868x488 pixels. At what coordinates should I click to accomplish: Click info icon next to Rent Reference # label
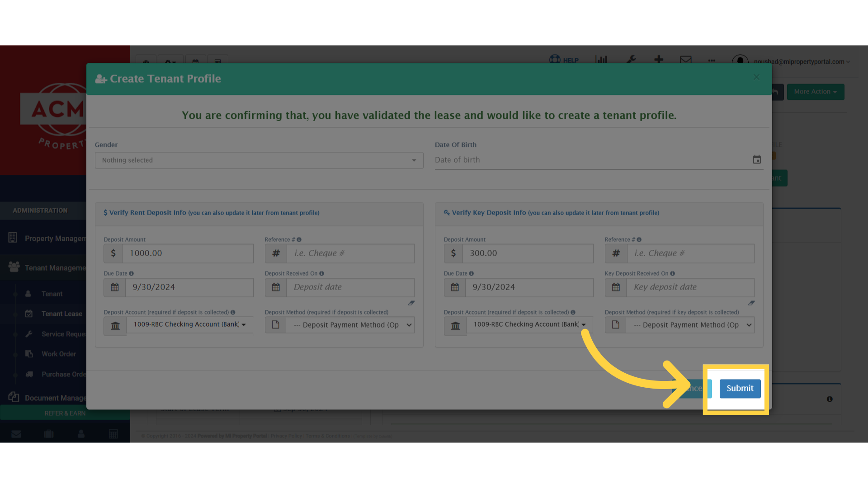299,240
